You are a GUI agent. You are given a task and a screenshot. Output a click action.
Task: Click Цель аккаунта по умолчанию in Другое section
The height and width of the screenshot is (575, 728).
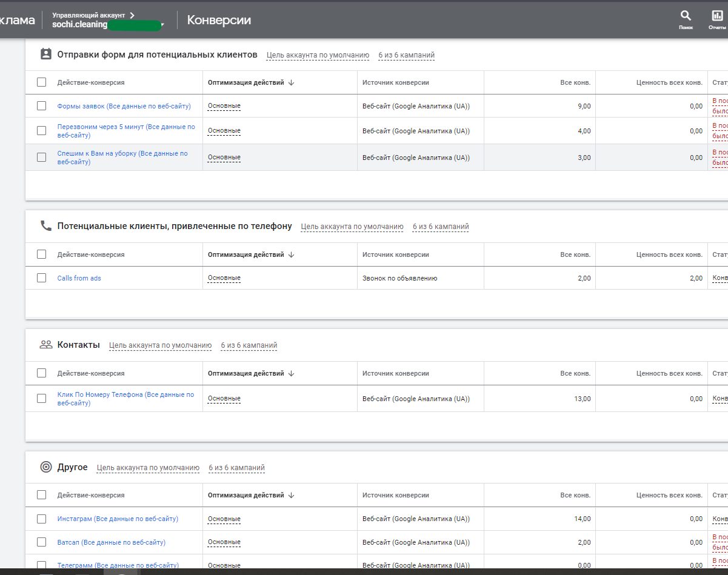149,468
